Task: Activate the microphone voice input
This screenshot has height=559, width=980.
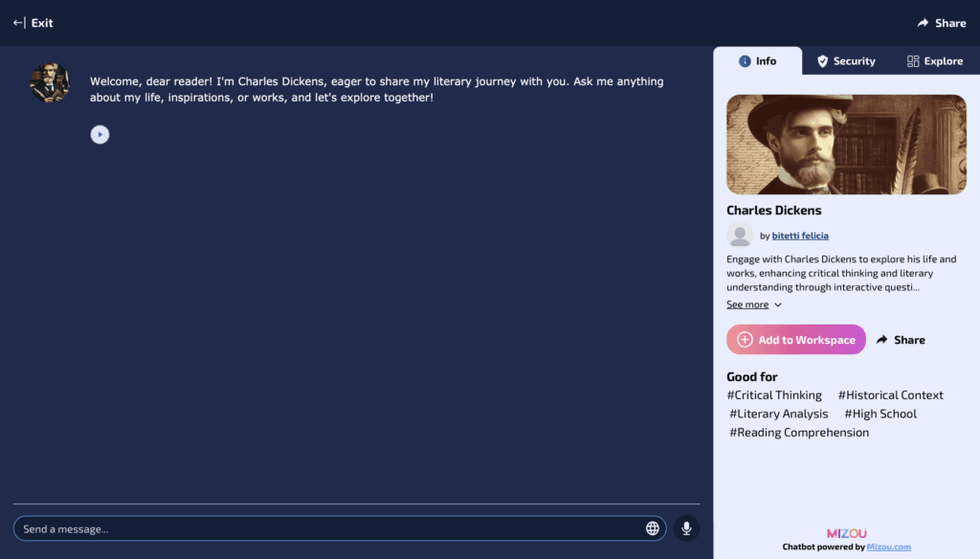Action: 686,528
